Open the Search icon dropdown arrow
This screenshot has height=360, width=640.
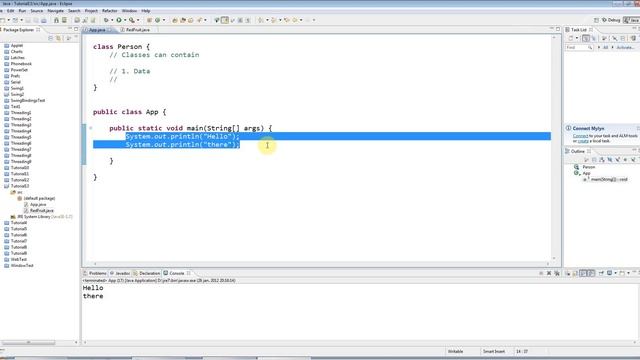point(205,20)
